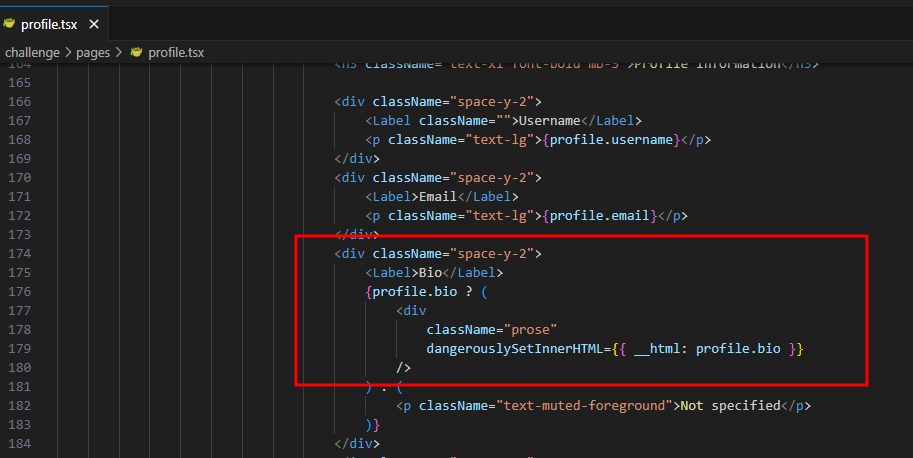This screenshot has height=458, width=913.
Task: Open the profile.tsx breadcrumb file name
Action: point(177,52)
